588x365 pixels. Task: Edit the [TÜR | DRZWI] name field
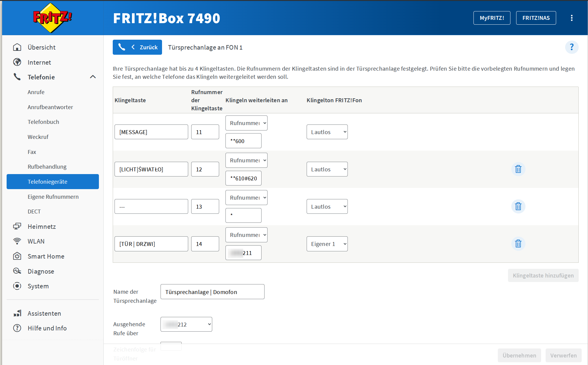pyautogui.click(x=151, y=244)
